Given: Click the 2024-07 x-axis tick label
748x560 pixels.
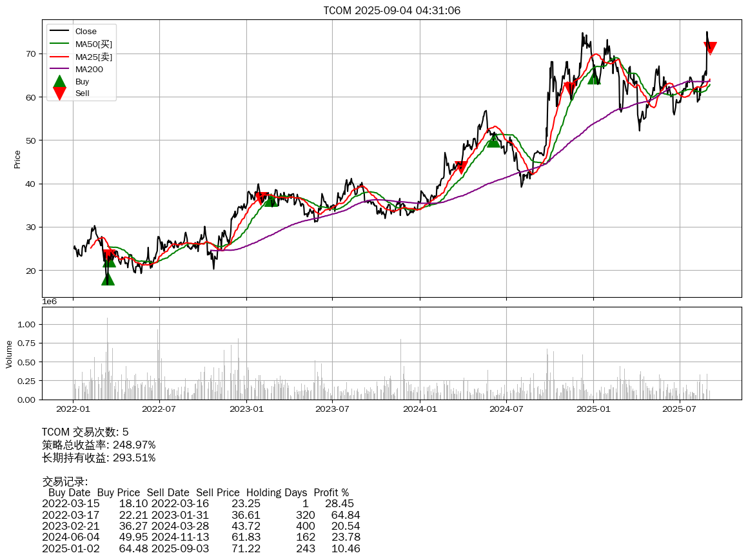Looking at the screenshot, I should click(506, 409).
